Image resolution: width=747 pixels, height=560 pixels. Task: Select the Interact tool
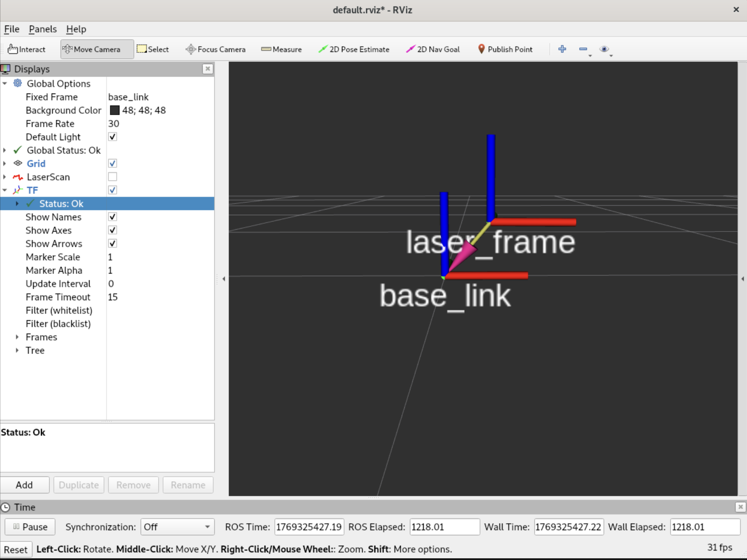point(26,49)
